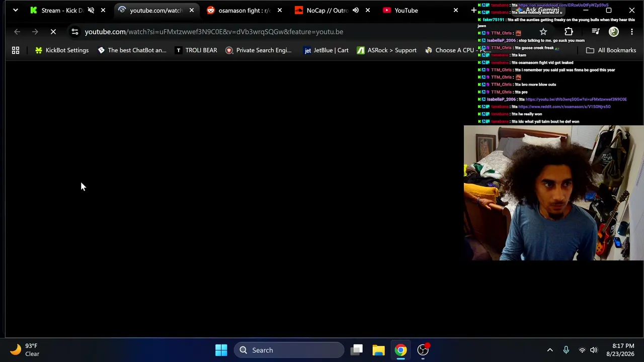The image size is (644, 362).
Task: Go back to the previous page
Action: [x=17, y=32]
